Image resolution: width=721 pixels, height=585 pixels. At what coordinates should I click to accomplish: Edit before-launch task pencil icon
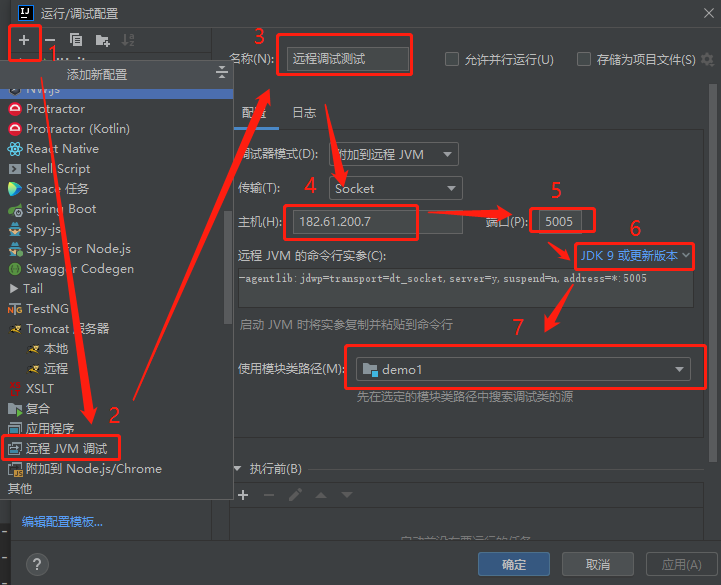[295, 495]
